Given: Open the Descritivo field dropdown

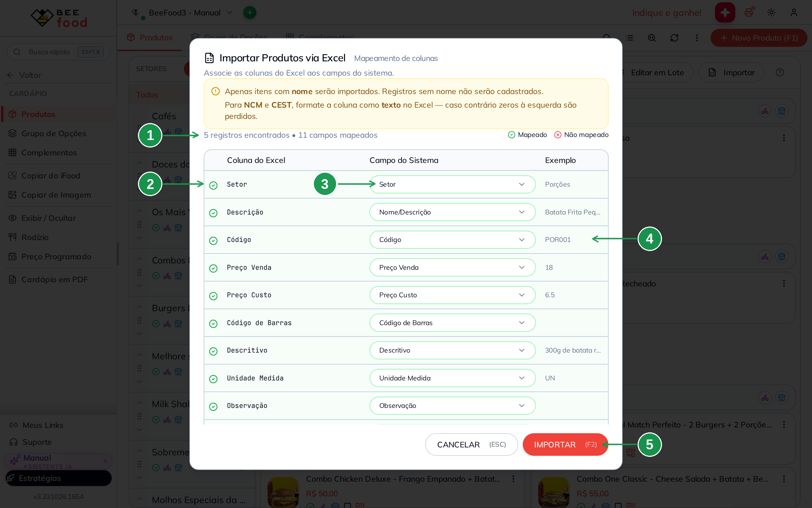Looking at the screenshot, I should click(452, 350).
